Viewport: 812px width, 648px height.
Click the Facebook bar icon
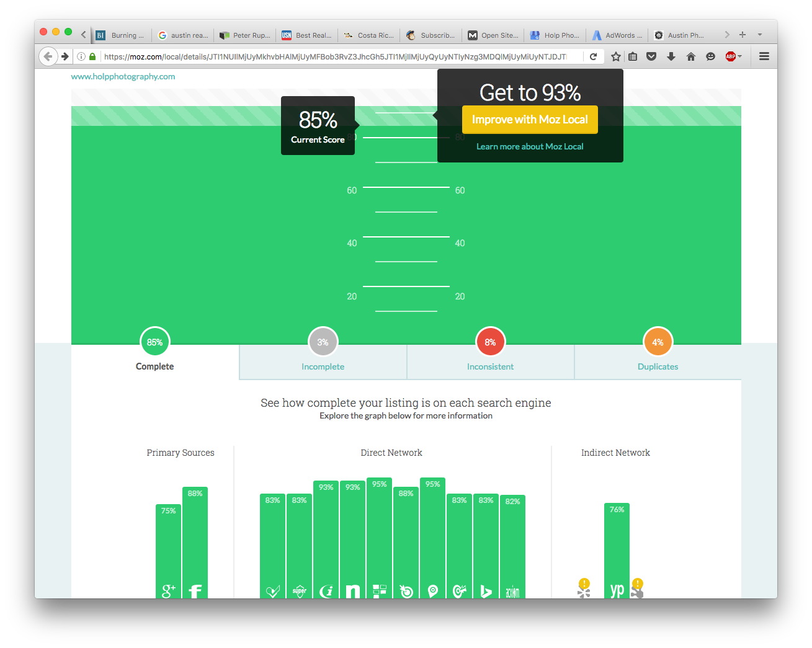(195, 592)
